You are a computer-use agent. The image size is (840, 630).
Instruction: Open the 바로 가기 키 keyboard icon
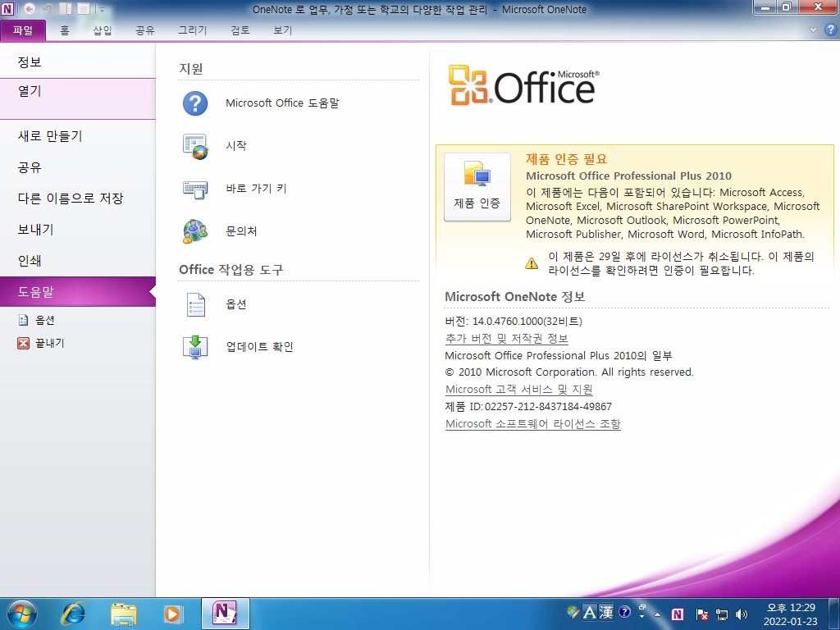coord(195,189)
